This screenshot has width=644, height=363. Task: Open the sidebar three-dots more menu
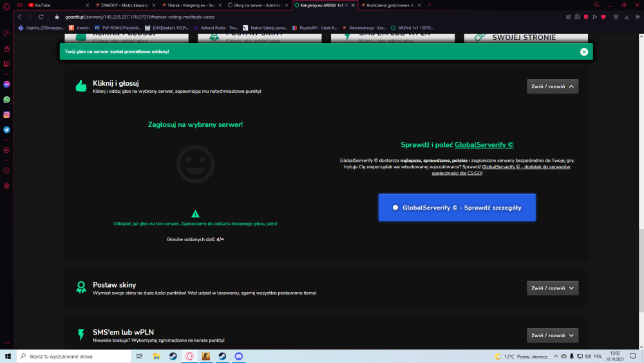6,342
